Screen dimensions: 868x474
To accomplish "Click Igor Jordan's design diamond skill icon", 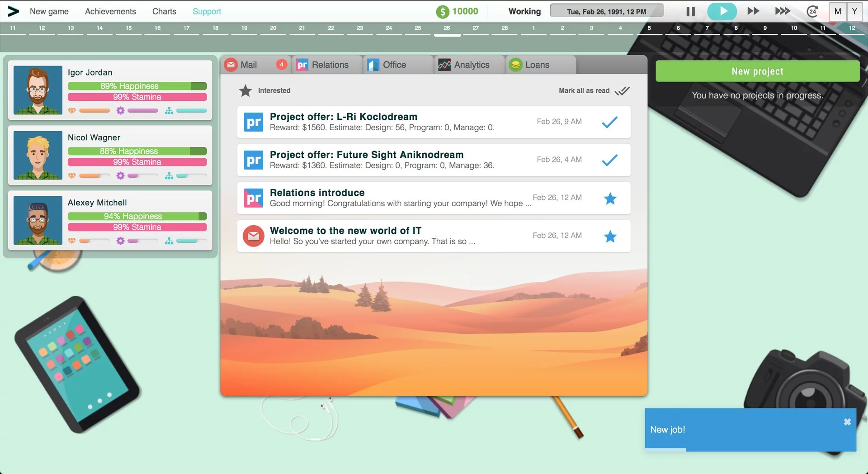I will pos(72,110).
